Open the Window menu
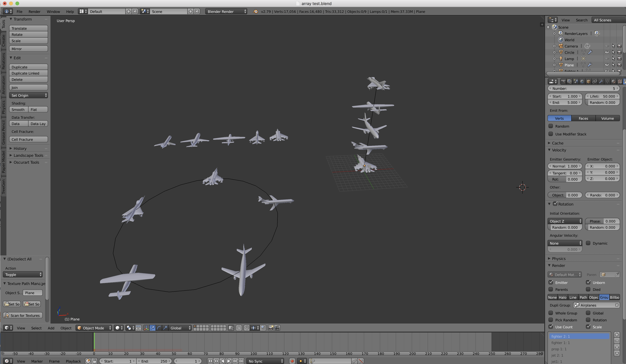Viewport: 626px width, 364px height. click(x=53, y=11)
